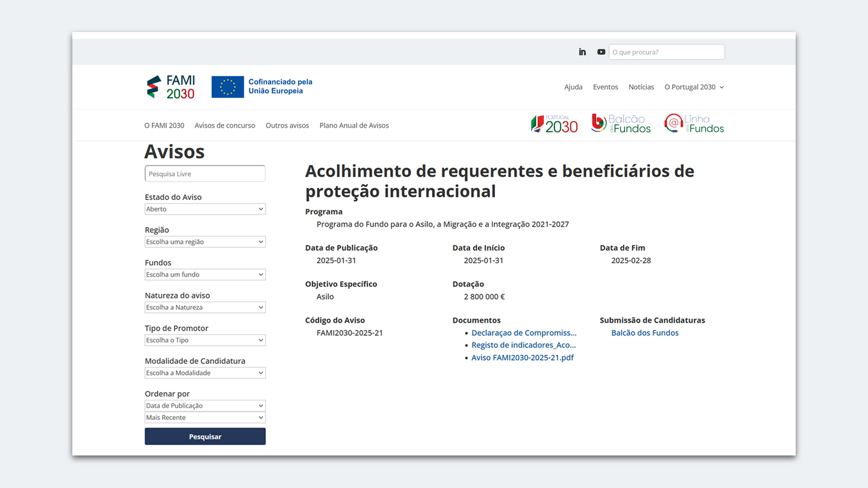Click the Data de Publicação value 2025-01-31
Image resolution: width=868 pixels, height=488 pixels.
click(336, 261)
